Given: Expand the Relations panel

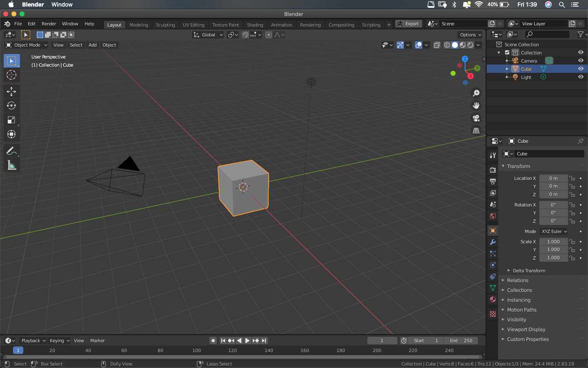Looking at the screenshot, I should tap(517, 280).
